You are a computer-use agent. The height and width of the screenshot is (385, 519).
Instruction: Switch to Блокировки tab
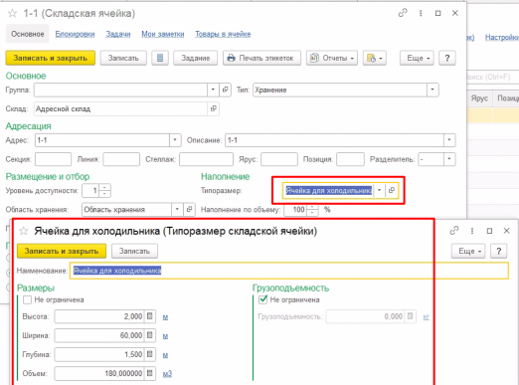[75, 34]
